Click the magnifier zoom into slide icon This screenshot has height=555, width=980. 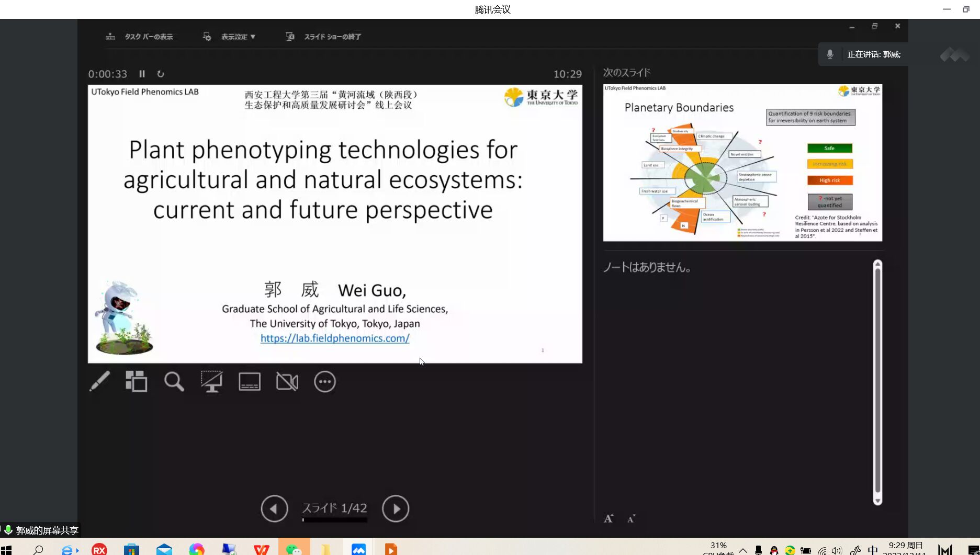click(174, 381)
